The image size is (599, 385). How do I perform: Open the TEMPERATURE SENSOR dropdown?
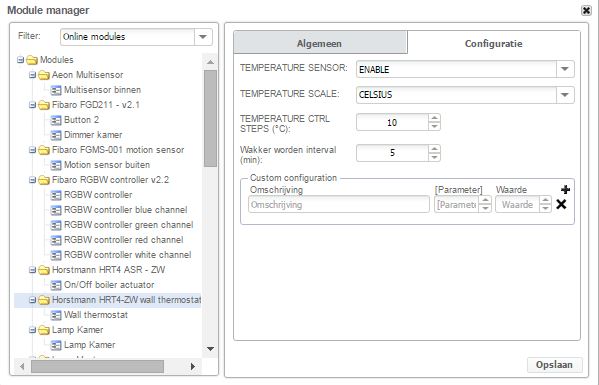[565, 69]
